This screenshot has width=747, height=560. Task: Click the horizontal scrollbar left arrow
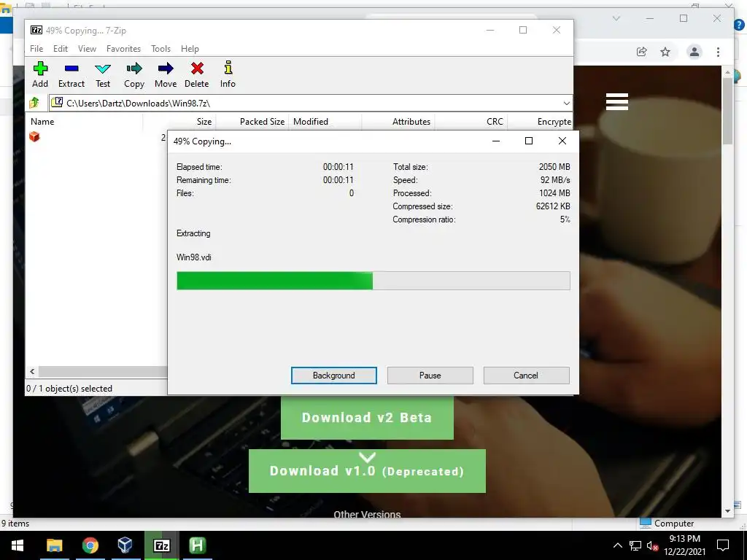[32, 371]
